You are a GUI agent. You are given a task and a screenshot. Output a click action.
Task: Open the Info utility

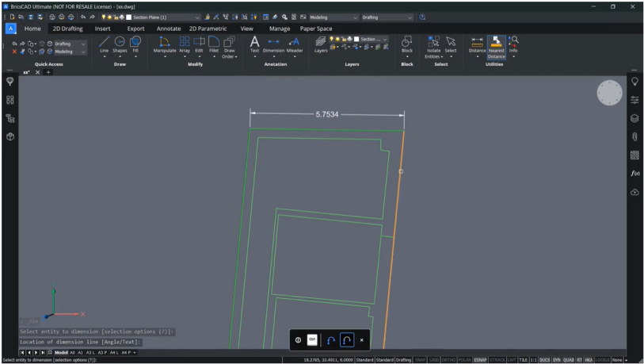(513, 44)
